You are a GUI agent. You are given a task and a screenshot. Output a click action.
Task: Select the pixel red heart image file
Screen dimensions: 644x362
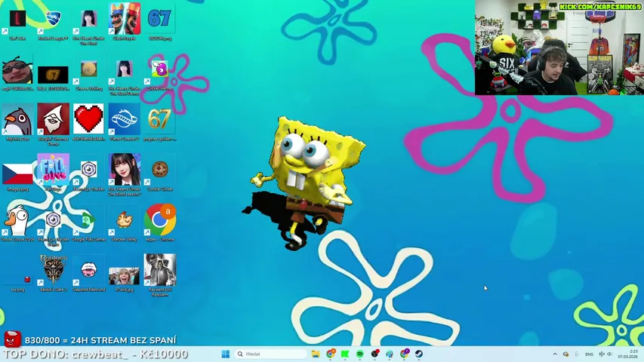click(x=89, y=122)
